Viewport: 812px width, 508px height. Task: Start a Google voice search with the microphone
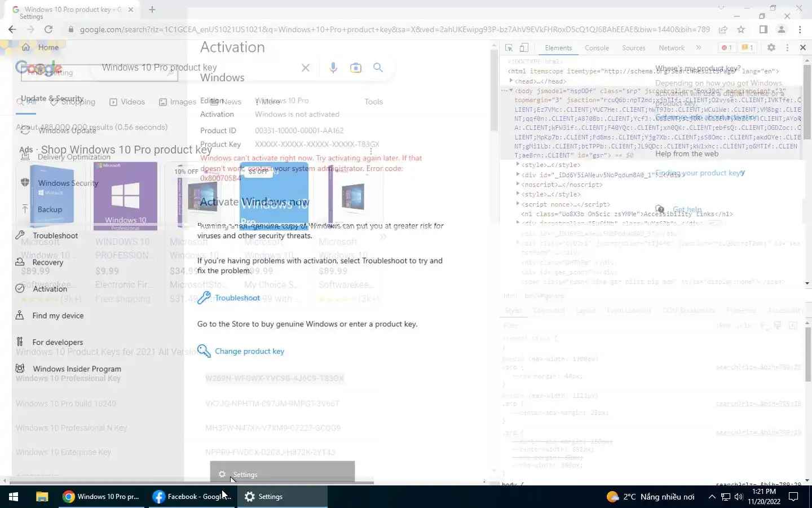click(333, 68)
